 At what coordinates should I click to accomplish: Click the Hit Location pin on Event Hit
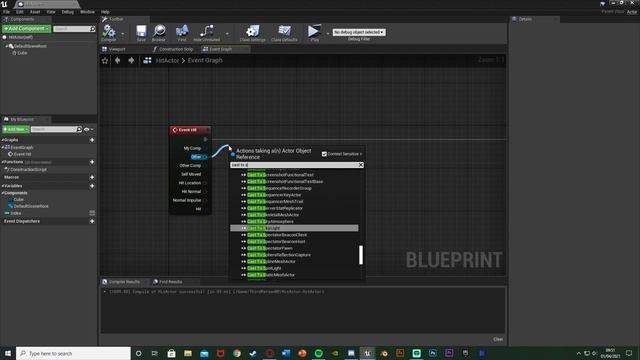click(205, 183)
